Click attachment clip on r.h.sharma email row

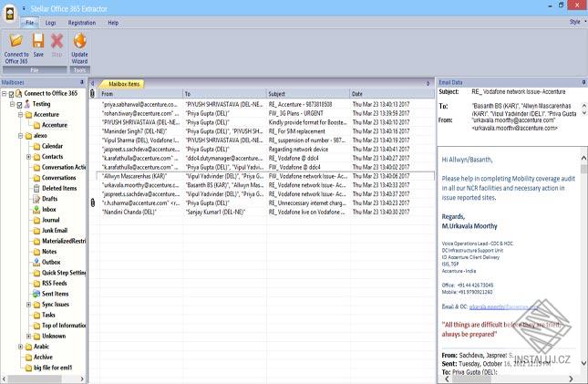(93, 202)
